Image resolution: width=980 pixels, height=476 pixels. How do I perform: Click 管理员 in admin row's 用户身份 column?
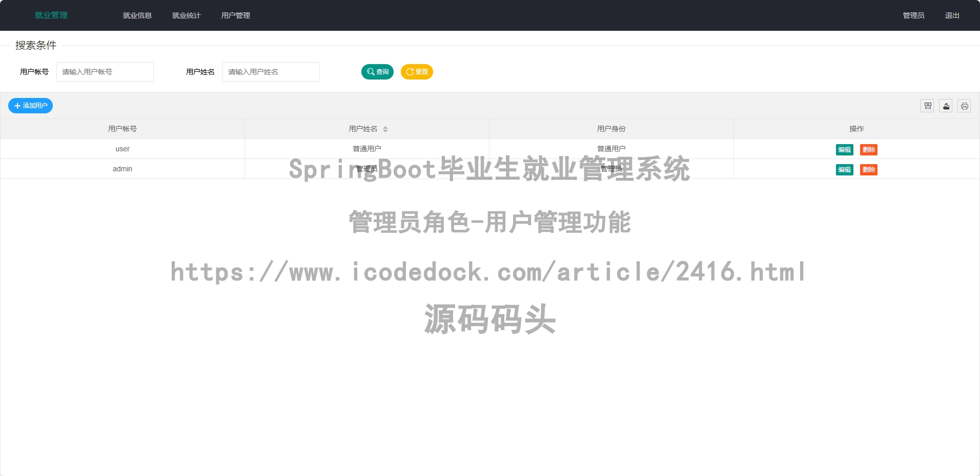click(x=611, y=169)
